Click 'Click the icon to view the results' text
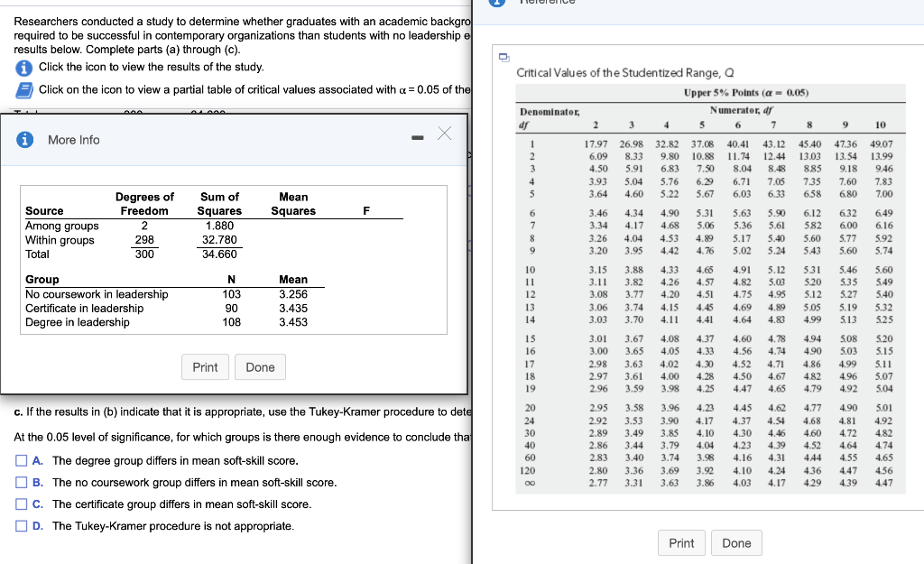The width and height of the screenshot is (924, 564). point(151,67)
